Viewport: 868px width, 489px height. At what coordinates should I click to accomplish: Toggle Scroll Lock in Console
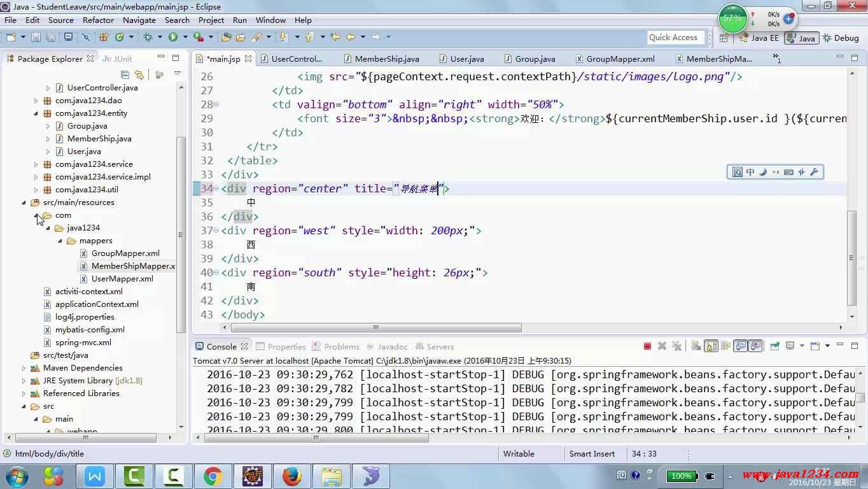(x=711, y=346)
